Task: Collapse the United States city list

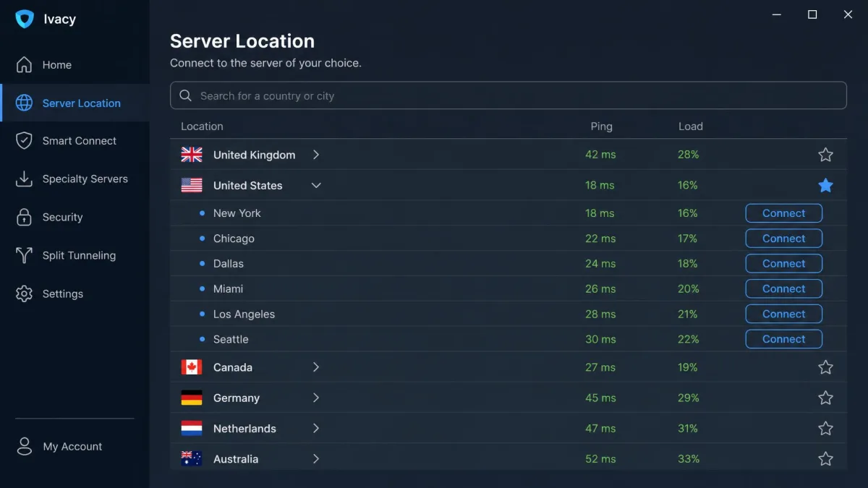Action: coord(316,185)
